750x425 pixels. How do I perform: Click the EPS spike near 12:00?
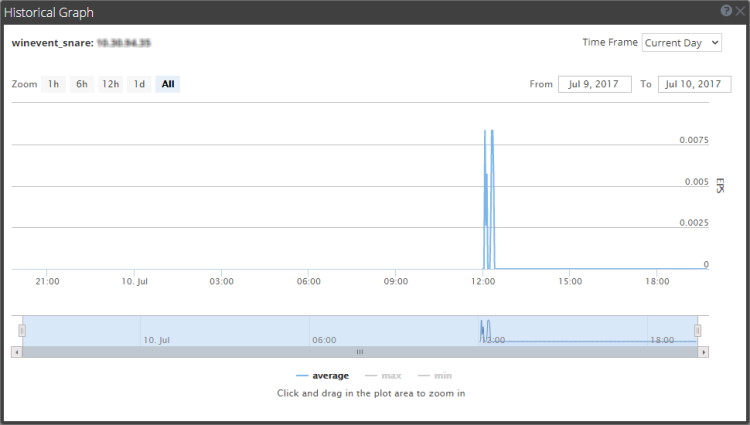488,199
